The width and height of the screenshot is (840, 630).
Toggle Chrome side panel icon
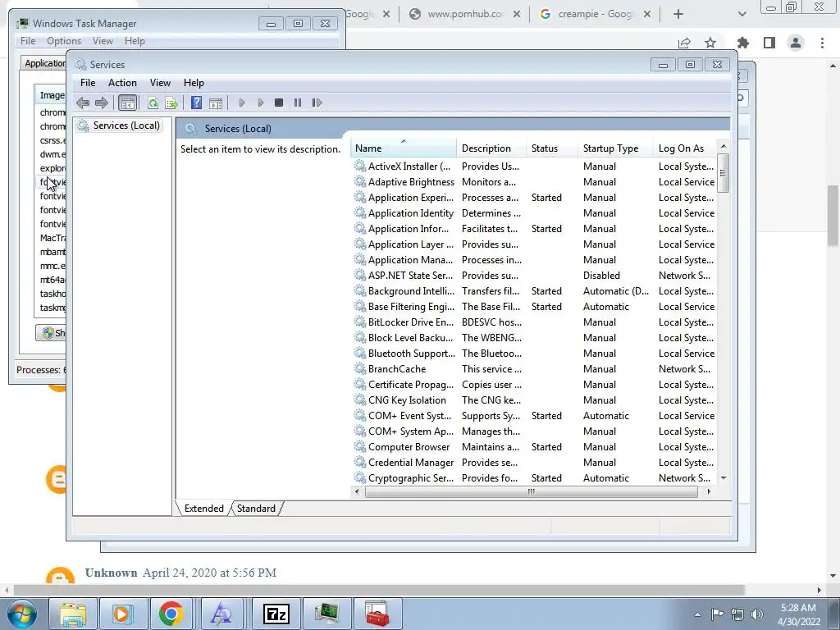tap(769, 43)
